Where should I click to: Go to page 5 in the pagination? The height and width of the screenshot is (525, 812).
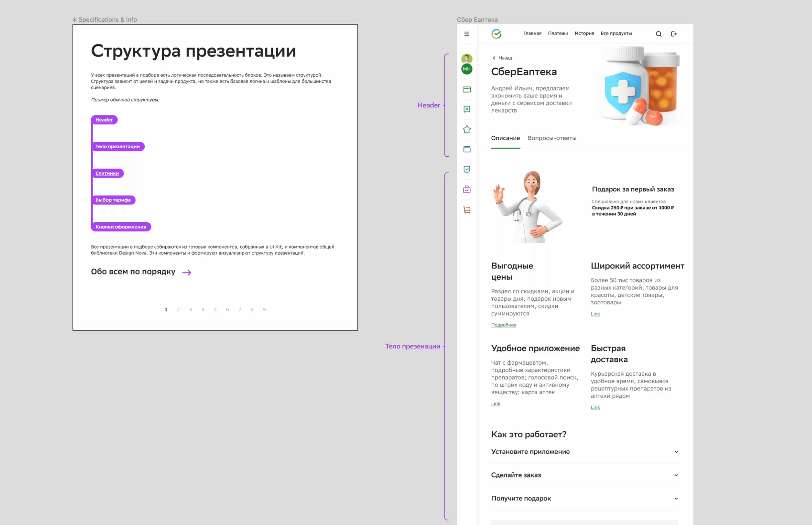215,310
